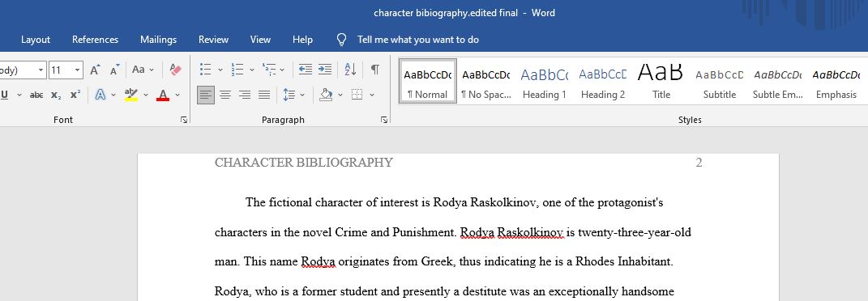Screen dimensions: 868x301
Task: Apply Text Effects and Typography
Action: [x=100, y=95]
